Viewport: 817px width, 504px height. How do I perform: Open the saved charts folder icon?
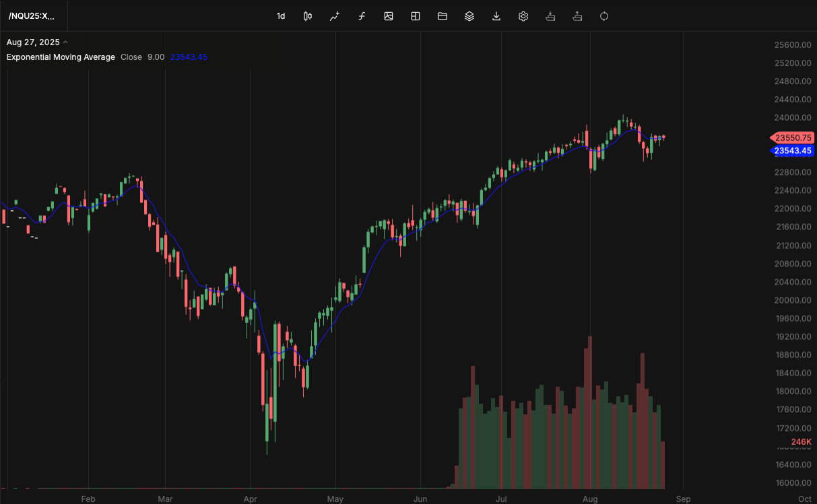pos(443,16)
